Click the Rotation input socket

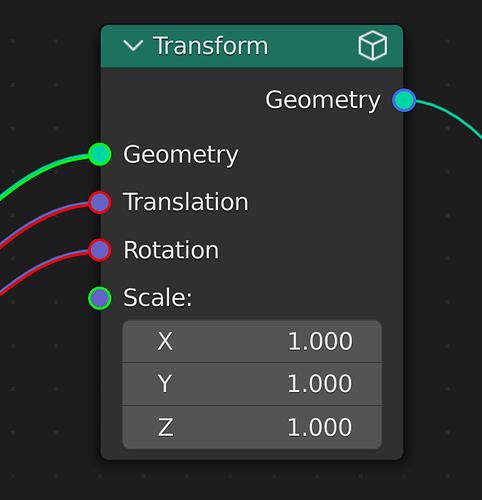coord(100,250)
